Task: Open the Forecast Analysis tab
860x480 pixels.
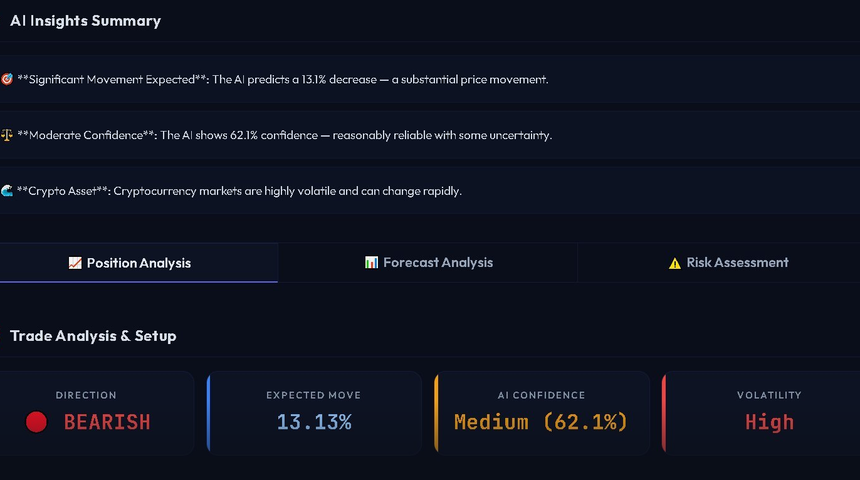Action: tap(428, 263)
